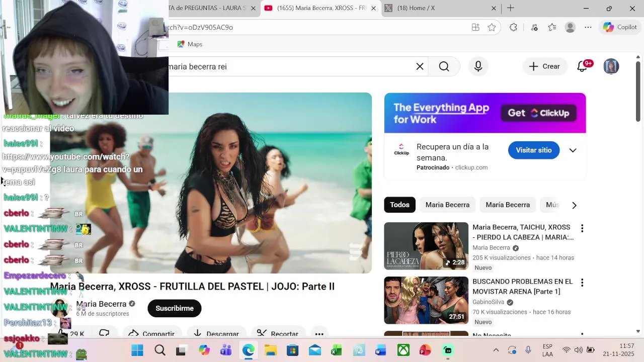This screenshot has width=644, height=362.
Task: Select the first Maria Becerra filter chip
Action: (x=447, y=205)
